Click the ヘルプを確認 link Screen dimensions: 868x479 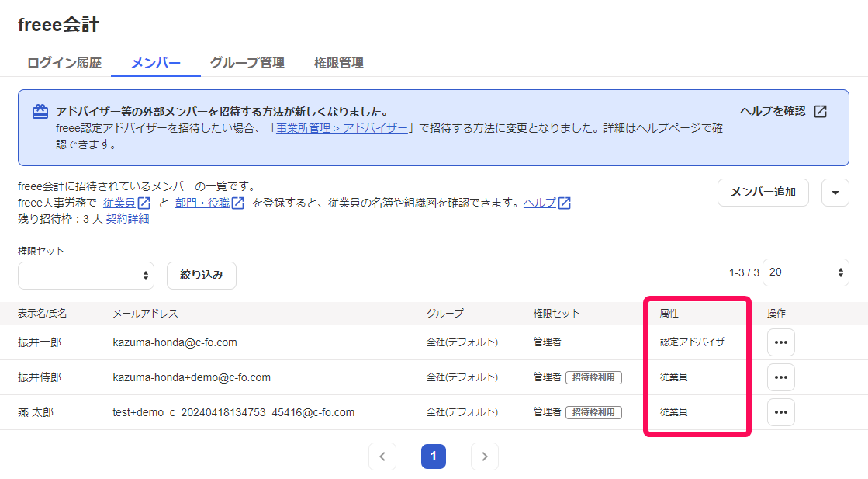tap(773, 111)
